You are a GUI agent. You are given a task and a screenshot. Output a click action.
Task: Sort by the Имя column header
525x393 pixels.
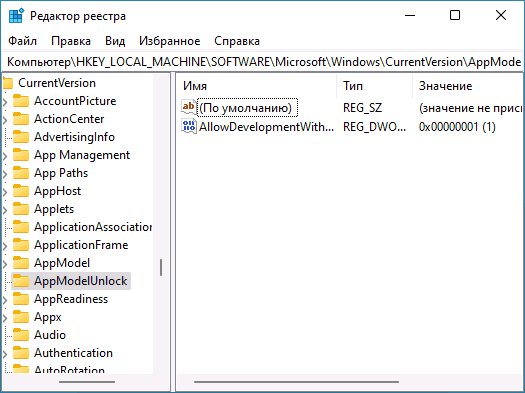pos(256,86)
